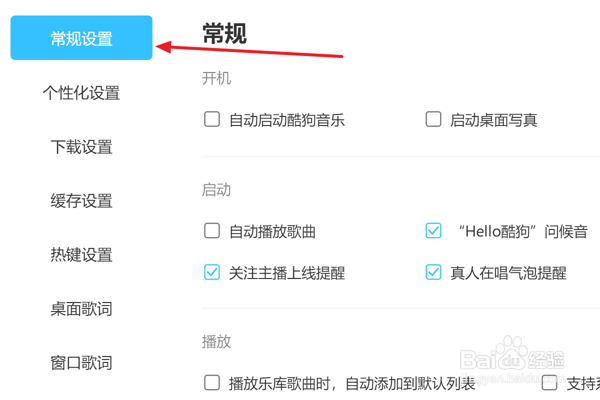This screenshot has width=600, height=400.
Task: Click the 启动桌面写真 label text
Action: pyautogui.click(x=494, y=120)
